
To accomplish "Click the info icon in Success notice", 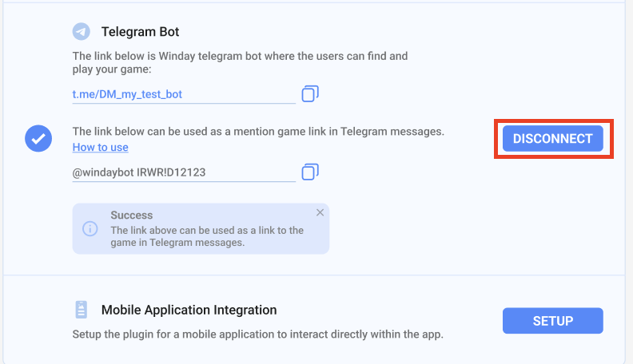I will click(x=90, y=228).
